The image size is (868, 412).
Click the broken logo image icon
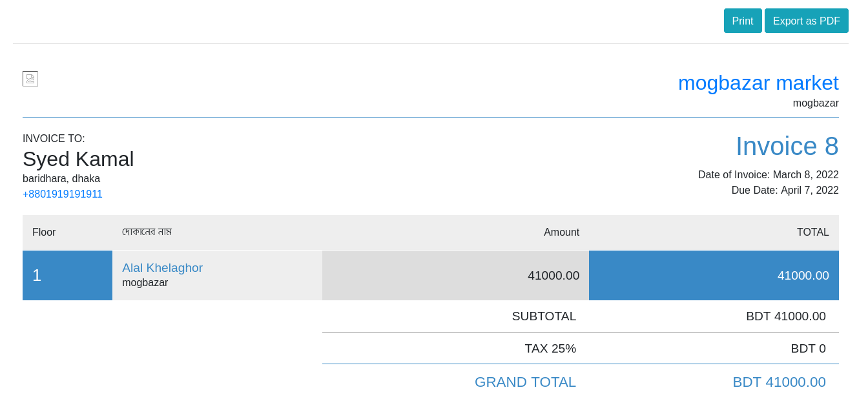click(x=30, y=79)
